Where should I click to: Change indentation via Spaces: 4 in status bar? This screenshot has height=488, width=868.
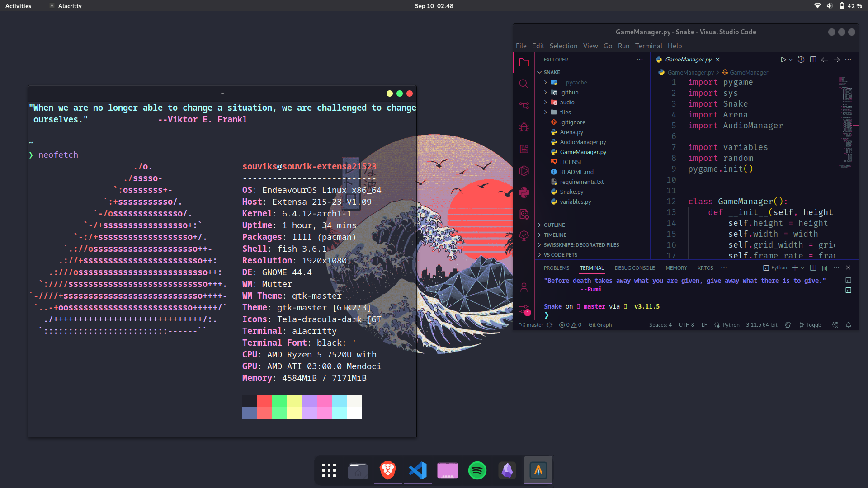click(661, 324)
